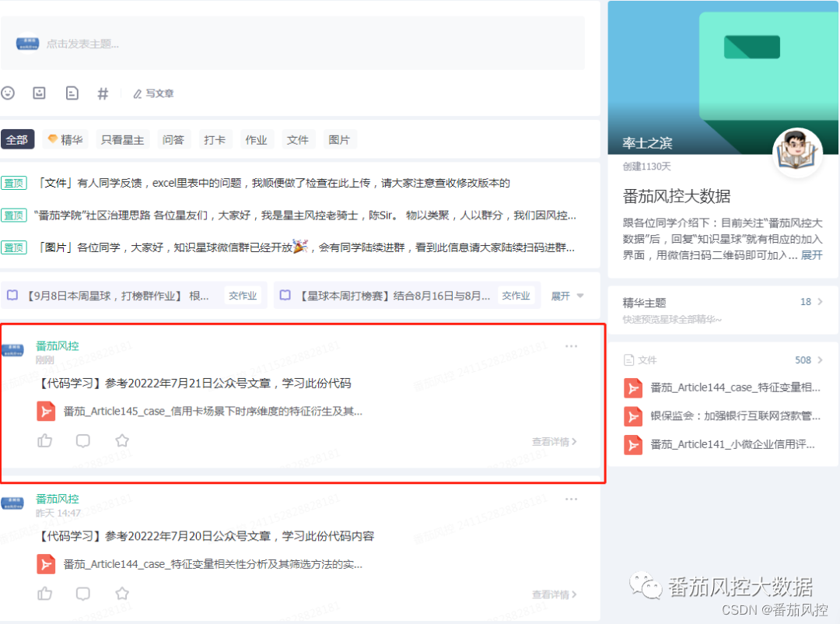Click the hashtag topic icon

point(103,94)
